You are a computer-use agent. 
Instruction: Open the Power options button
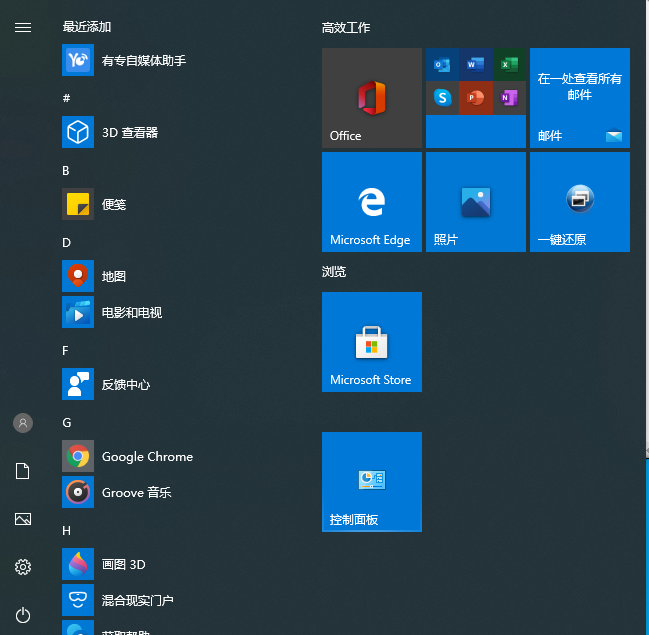click(x=22, y=615)
